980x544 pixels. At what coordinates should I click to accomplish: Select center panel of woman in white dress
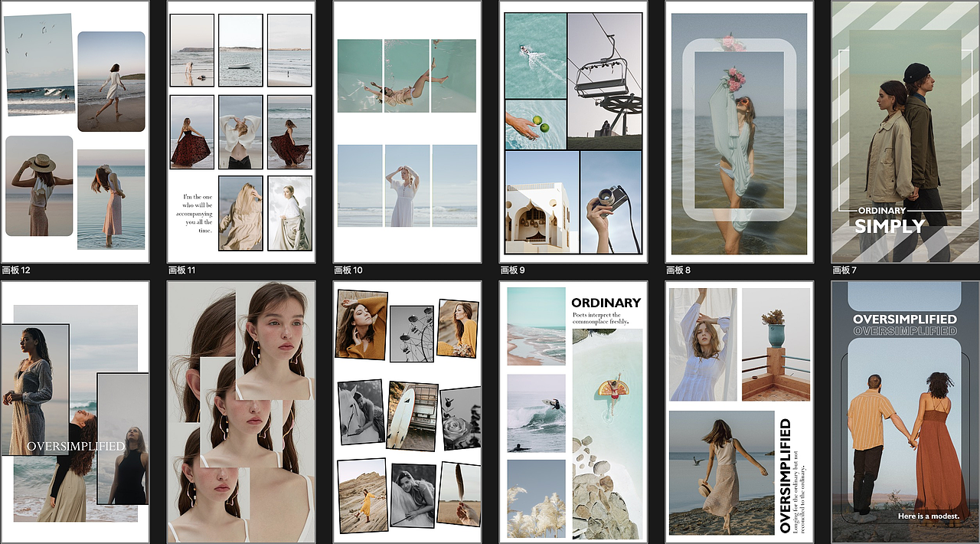[407, 185]
